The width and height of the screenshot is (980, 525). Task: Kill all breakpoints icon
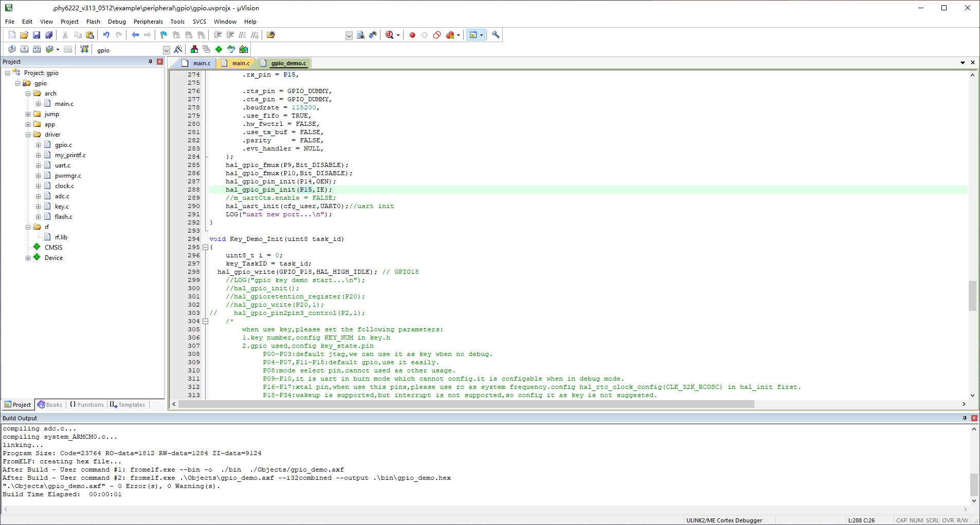[450, 35]
